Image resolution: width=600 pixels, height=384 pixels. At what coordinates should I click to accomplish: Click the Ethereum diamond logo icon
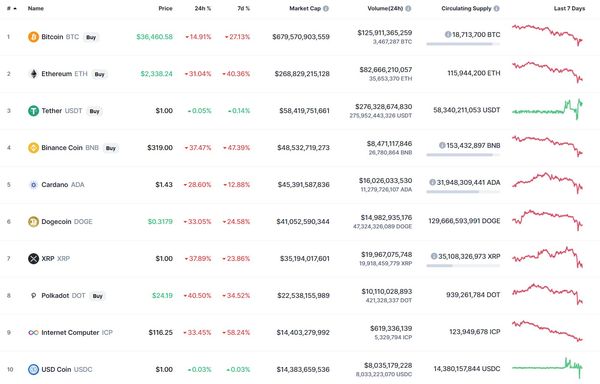[34, 74]
